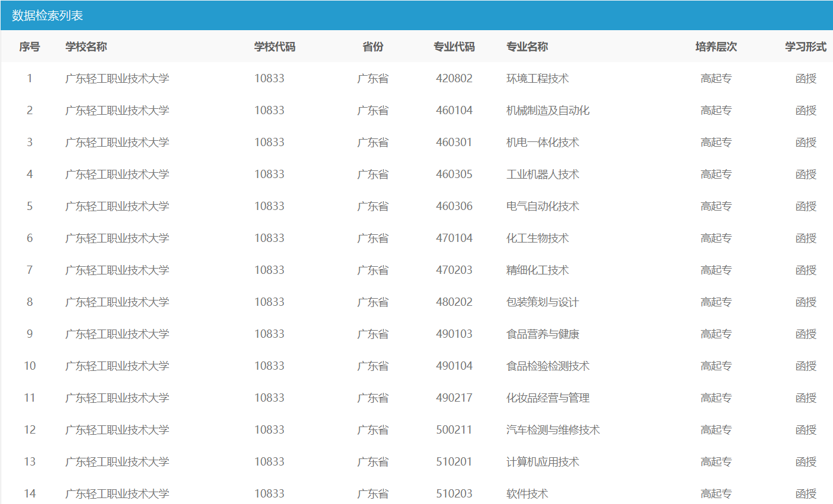The image size is (833, 504).
Task: Click major code 460305
Action: tap(454, 175)
